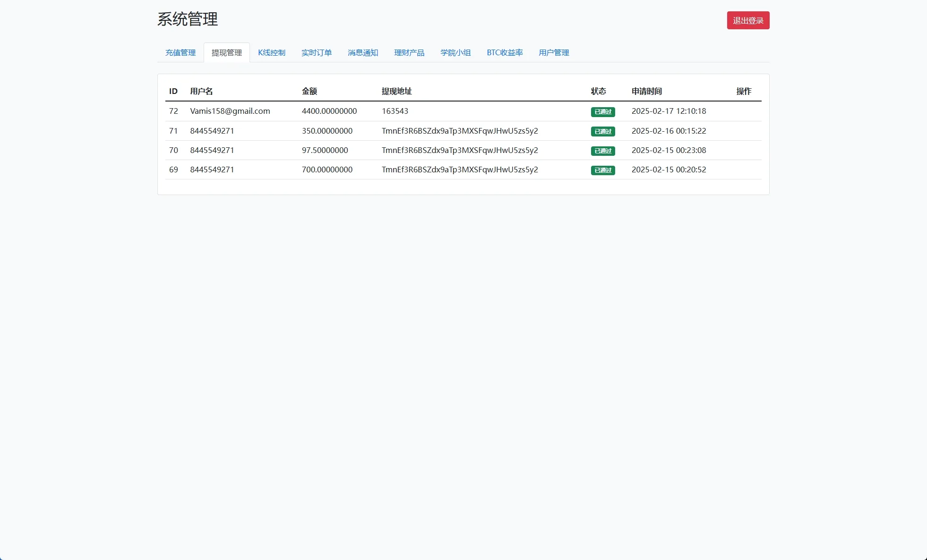Open the 消息通知 tab

362,52
